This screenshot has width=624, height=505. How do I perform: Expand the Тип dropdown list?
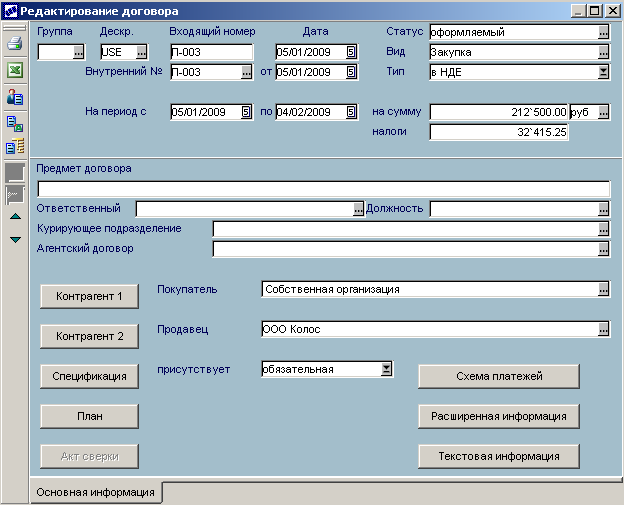pos(603,72)
